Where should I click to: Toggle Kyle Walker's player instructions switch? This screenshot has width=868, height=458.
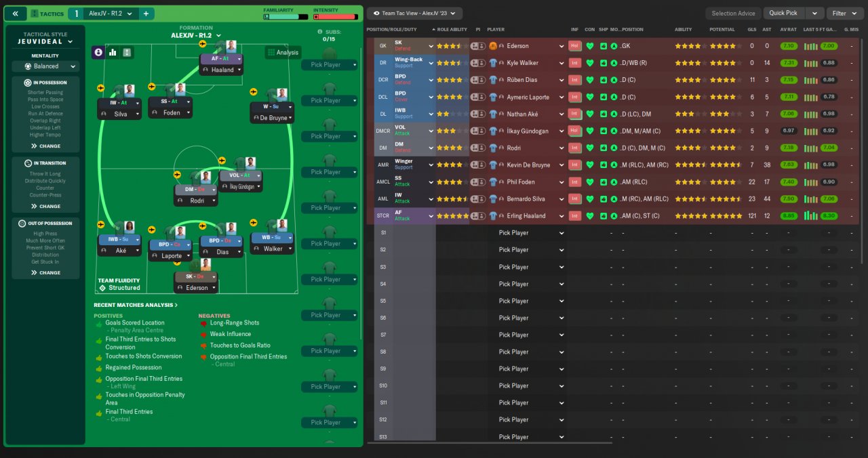coord(479,63)
